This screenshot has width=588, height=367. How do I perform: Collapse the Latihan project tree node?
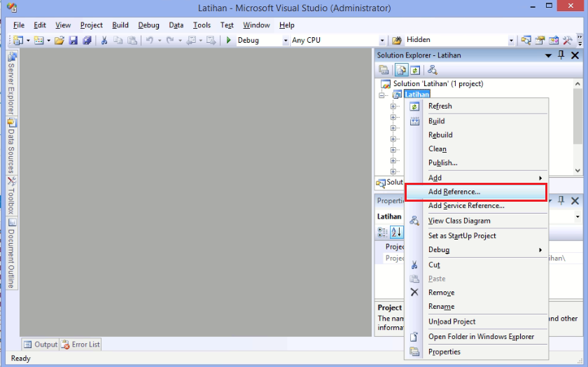(x=381, y=95)
